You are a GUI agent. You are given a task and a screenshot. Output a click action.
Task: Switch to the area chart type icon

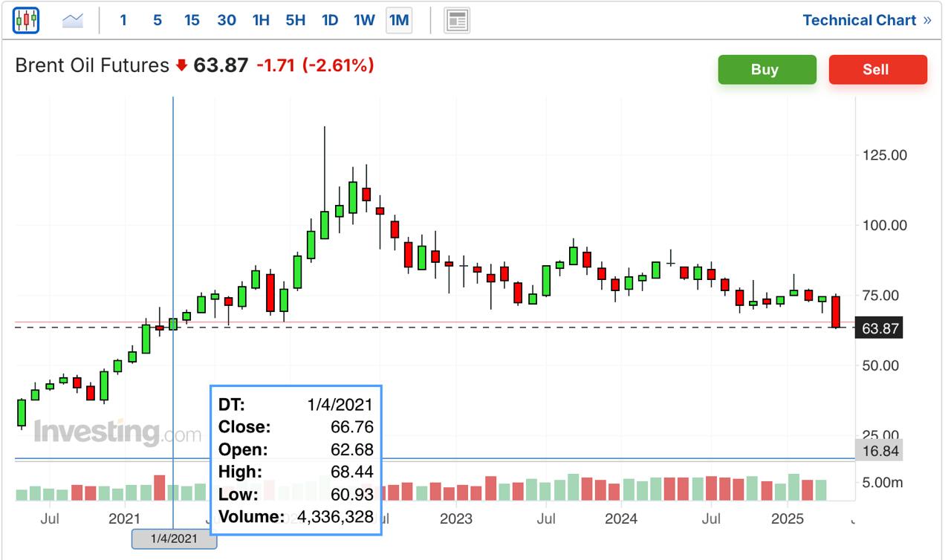(x=73, y=20)
